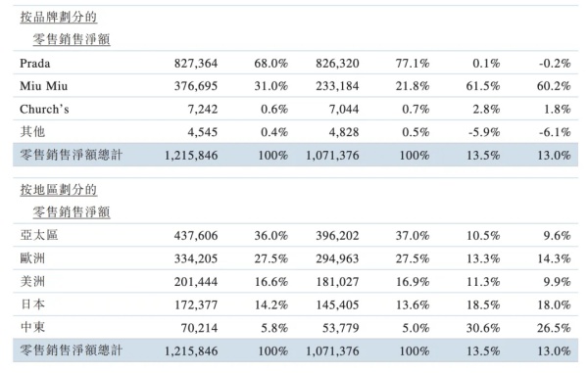The width and height of the screenshot is (588, 373).
Task: Click the 中東 growth 30.6% cell
Action: (x=483, y=328)
